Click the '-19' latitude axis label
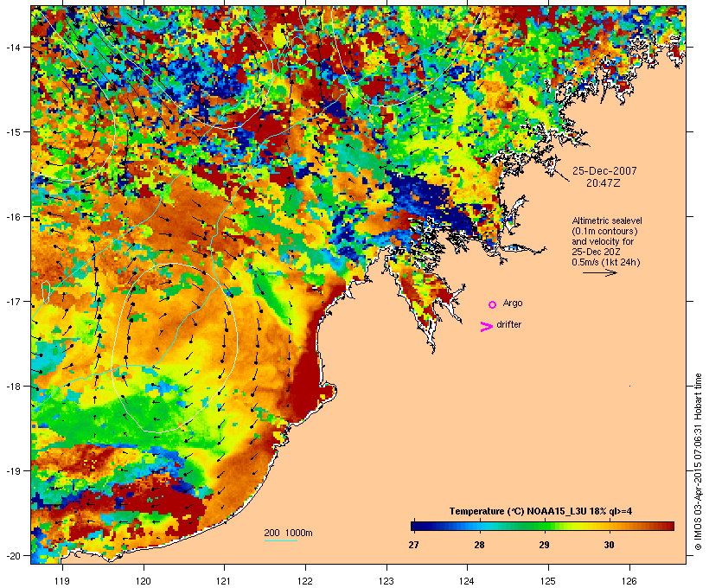Image resolution: width=709 pixels, height=588 pixels. point(12,470)
